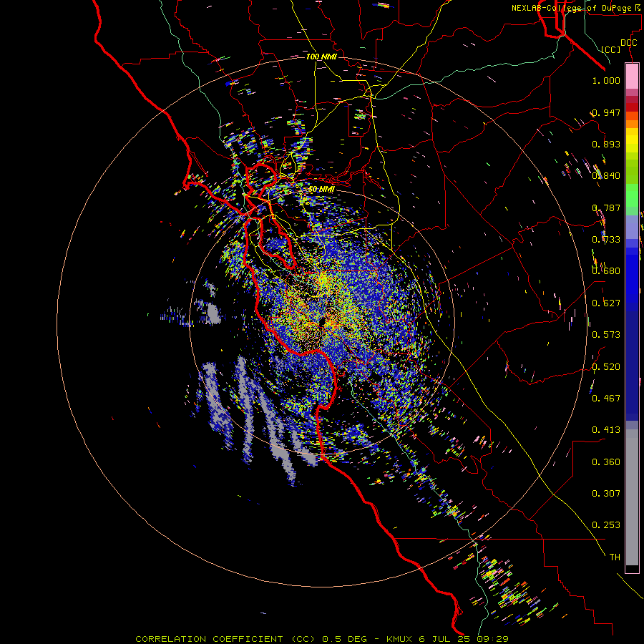
Task: Pick the lavender segment of the color bar
Action: click(632, 227)
